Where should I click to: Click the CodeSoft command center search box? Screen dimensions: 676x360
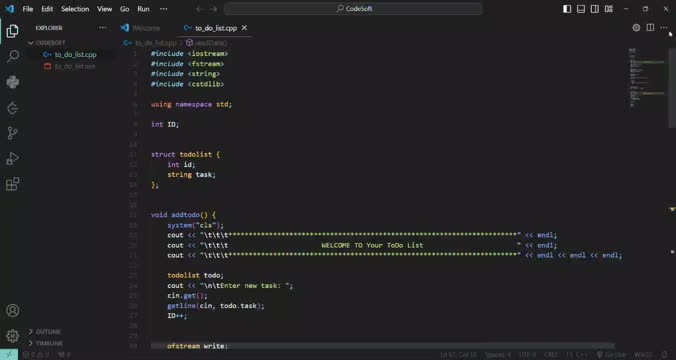pos(353,9)
